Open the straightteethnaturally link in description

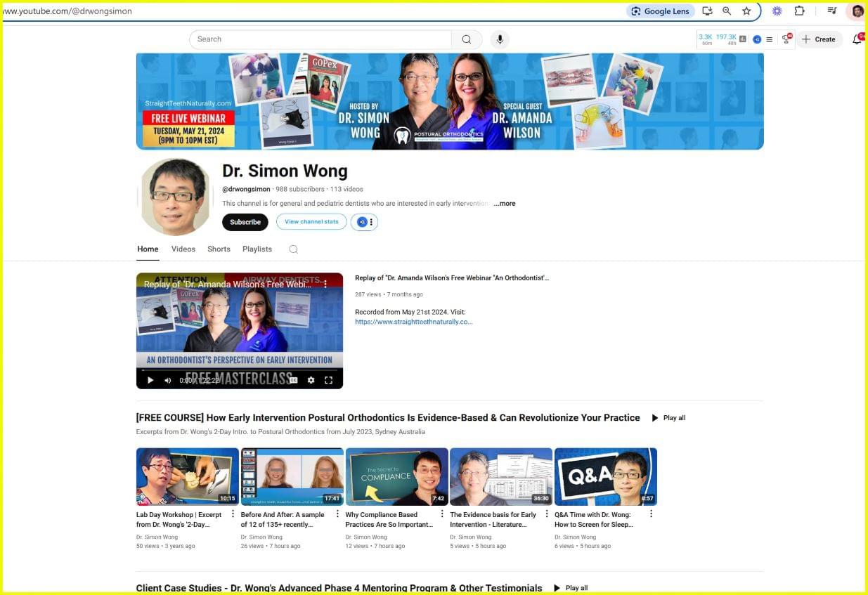tap(414, 322)
